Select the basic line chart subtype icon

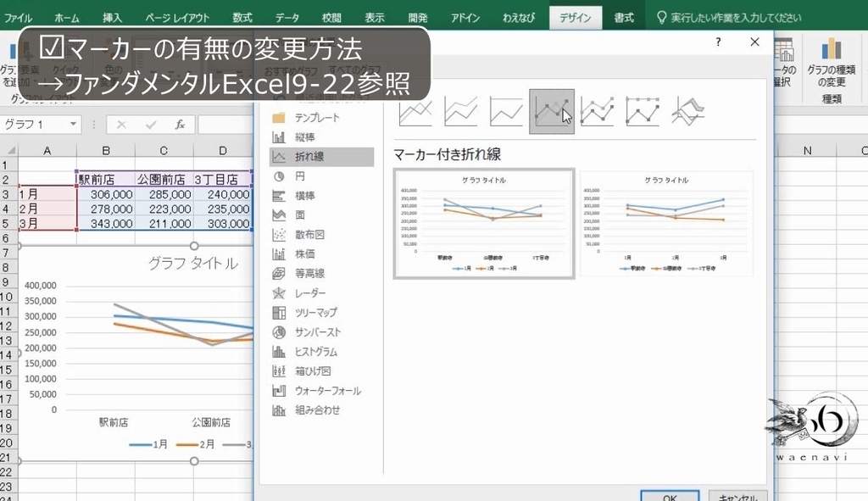(x=415, y=111)
